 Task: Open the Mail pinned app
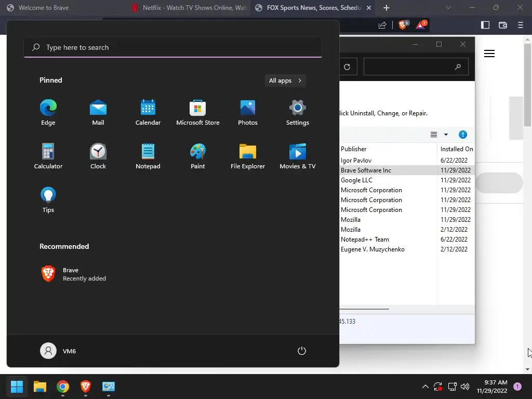pyautogui.click(x=98, y=113)
